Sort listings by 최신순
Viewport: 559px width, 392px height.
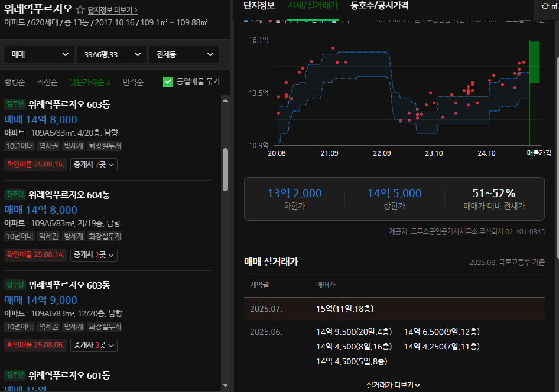coord(47,82)
